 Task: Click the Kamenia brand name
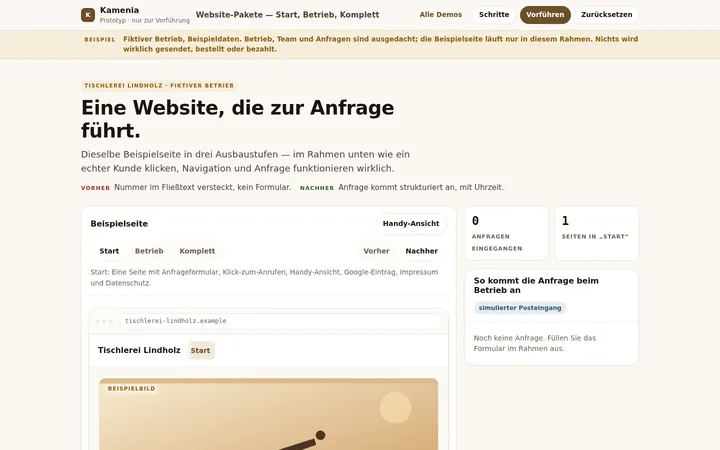[119, 10]
